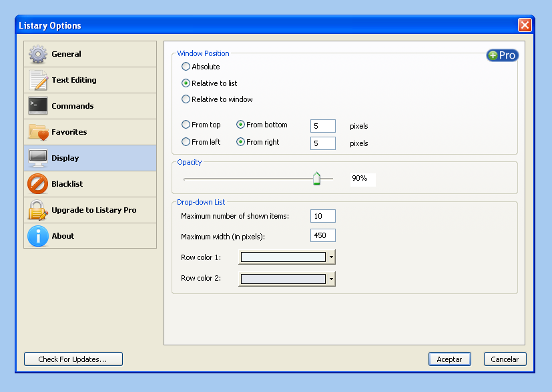The width and height of the screenshot is (552, 392).
Task: Select From left radio button
Action: pos(186,142)
